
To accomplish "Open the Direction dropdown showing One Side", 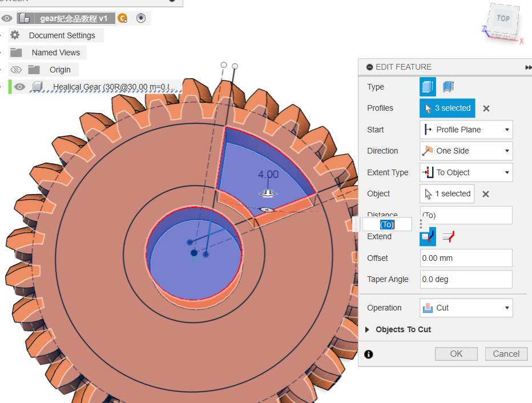I will click(x=466, y=151).
